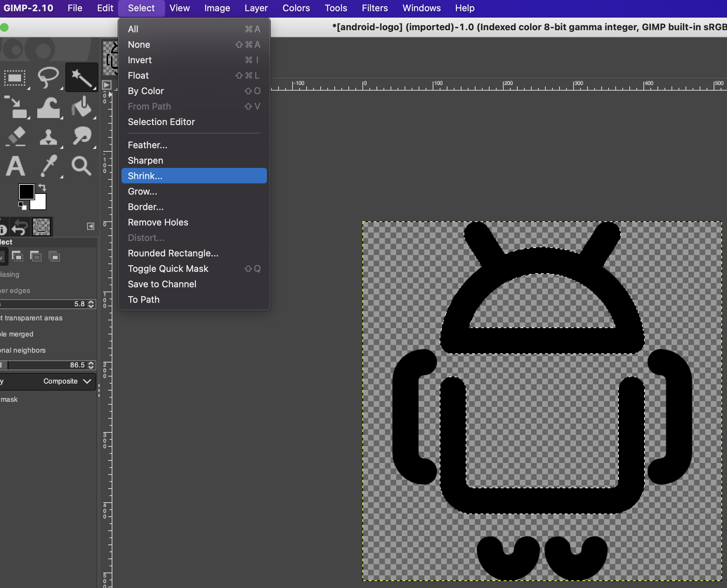727x588 pixels.
Task: Set selection mode to Intersect
Action: click(54, 257)
